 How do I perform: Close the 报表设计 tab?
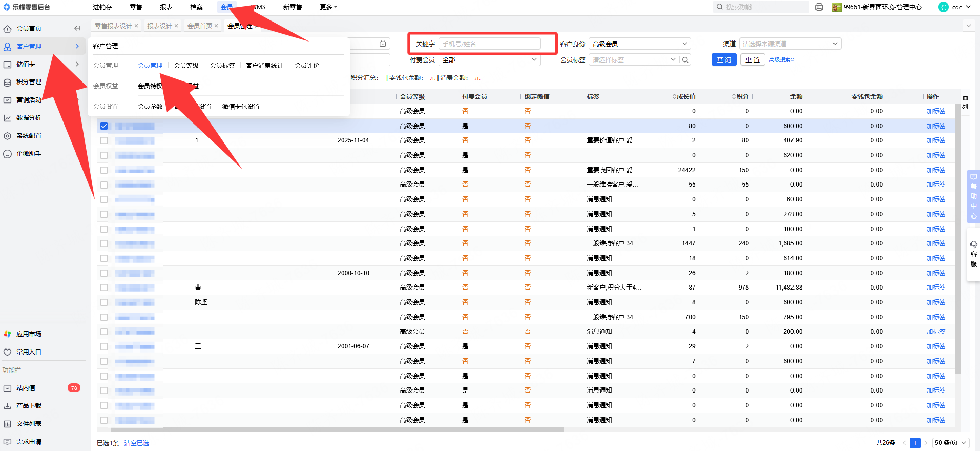[176, 26]
